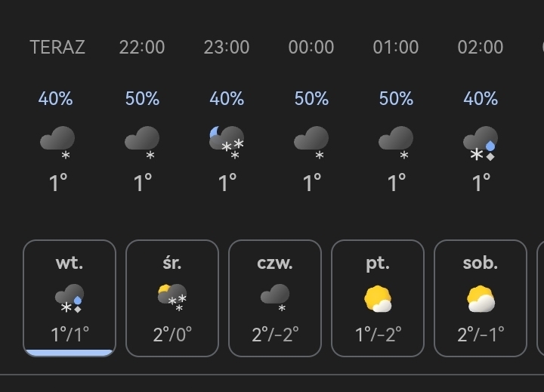Click the 40% precipitation chance at 02:00
This screenshot has height=392, width=544.
click(x=481, y=99)
